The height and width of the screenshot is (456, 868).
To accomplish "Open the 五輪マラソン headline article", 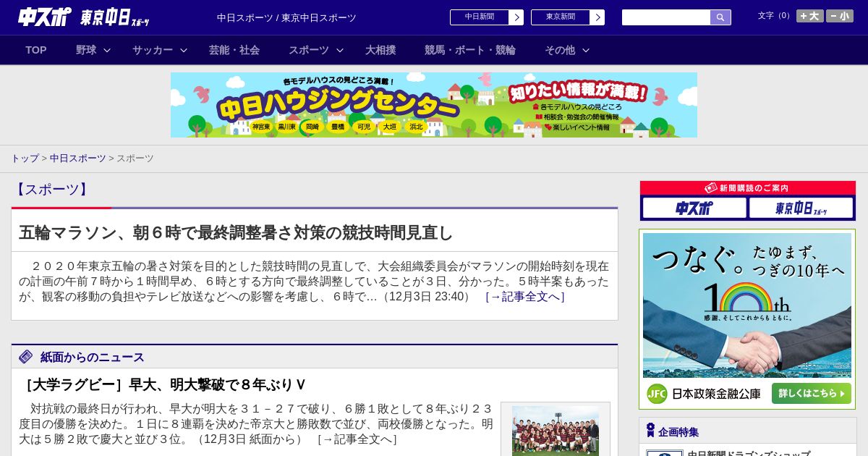I will click(x=236, y=232).
